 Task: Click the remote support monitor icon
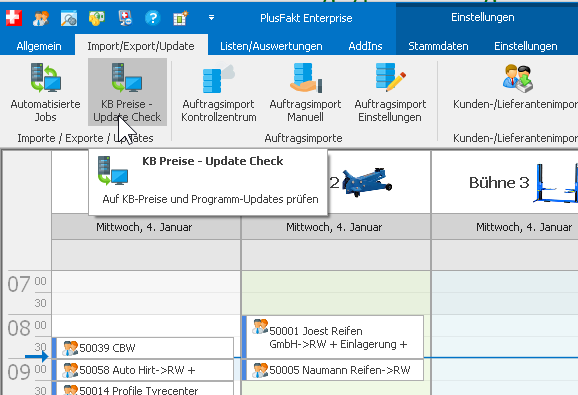click(x=125, y=18)
